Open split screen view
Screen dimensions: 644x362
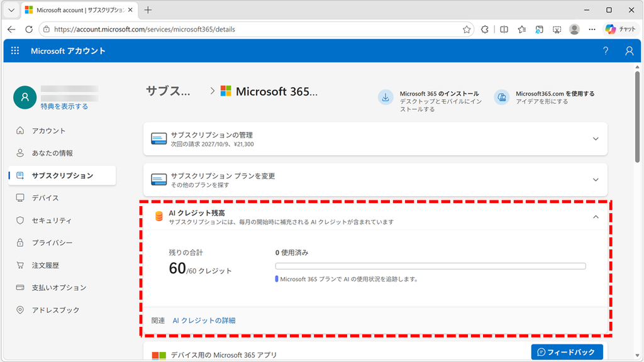pyautogui.click(x=504, y=29)
